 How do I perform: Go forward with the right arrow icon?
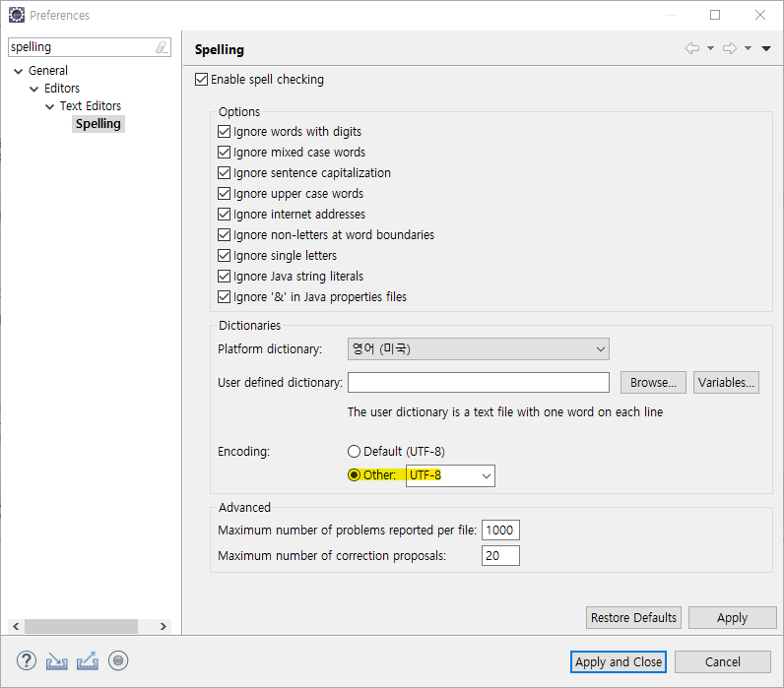[x=730, y=48]
